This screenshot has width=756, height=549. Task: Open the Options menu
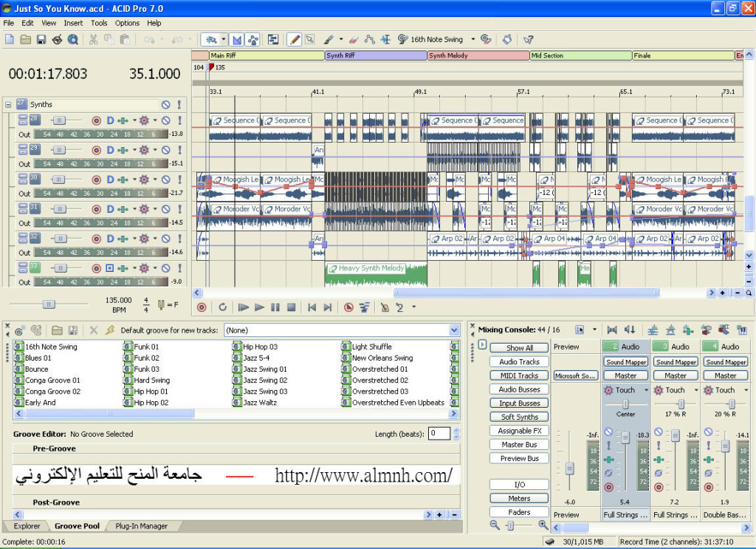[127, 23]
